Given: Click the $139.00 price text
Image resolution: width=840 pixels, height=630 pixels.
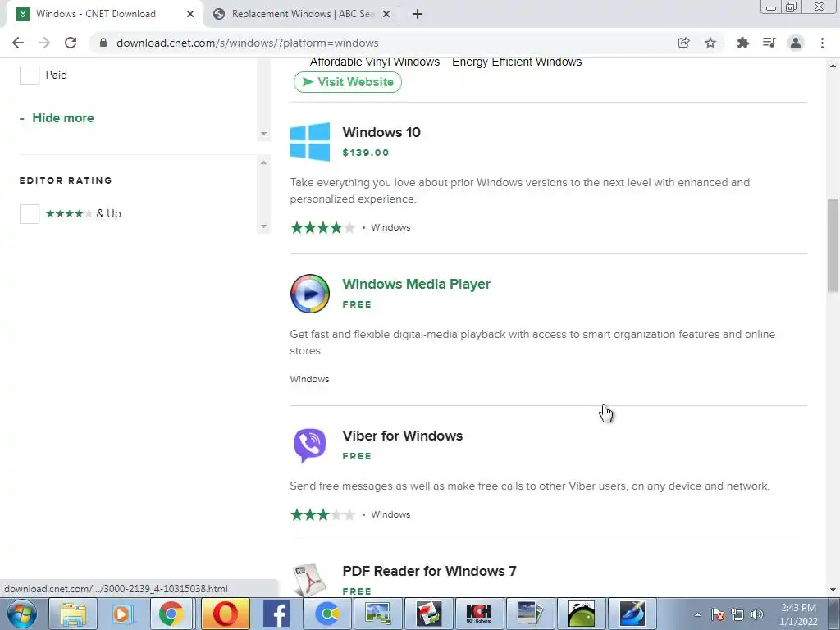Looking at the screenshot, I should pyautogui.click(x=366, y=153).
